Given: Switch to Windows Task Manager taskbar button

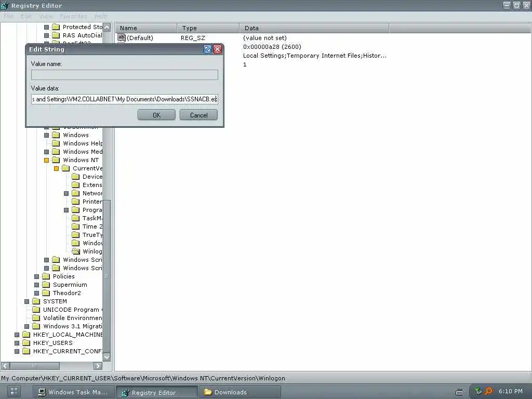Looking at the screenshot, I should point(73,392).
